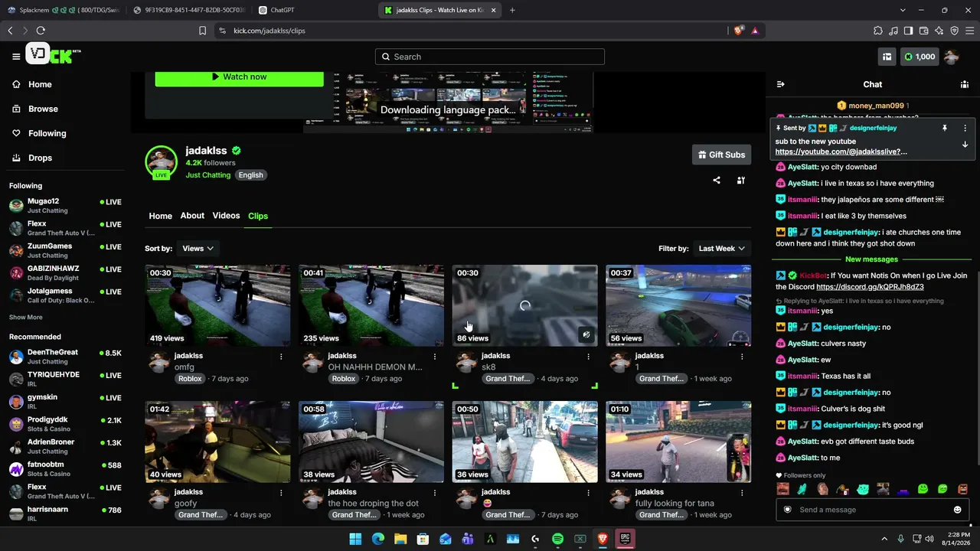
Task: Open Mugao12 live channel in Following
Action: click(x=65, y=205)
